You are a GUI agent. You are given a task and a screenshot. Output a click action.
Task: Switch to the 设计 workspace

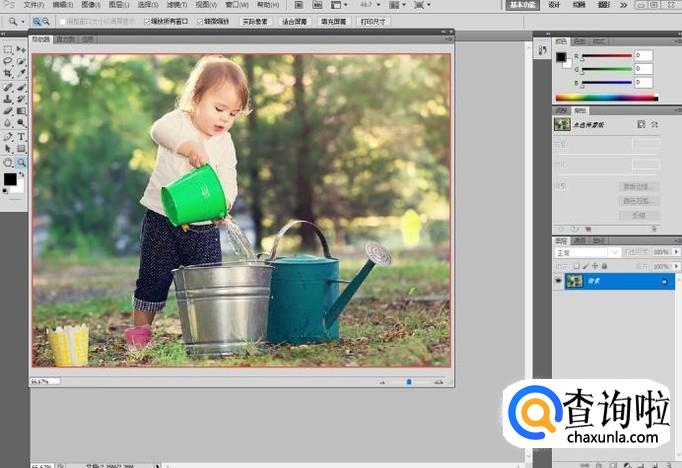pos(554,5)
